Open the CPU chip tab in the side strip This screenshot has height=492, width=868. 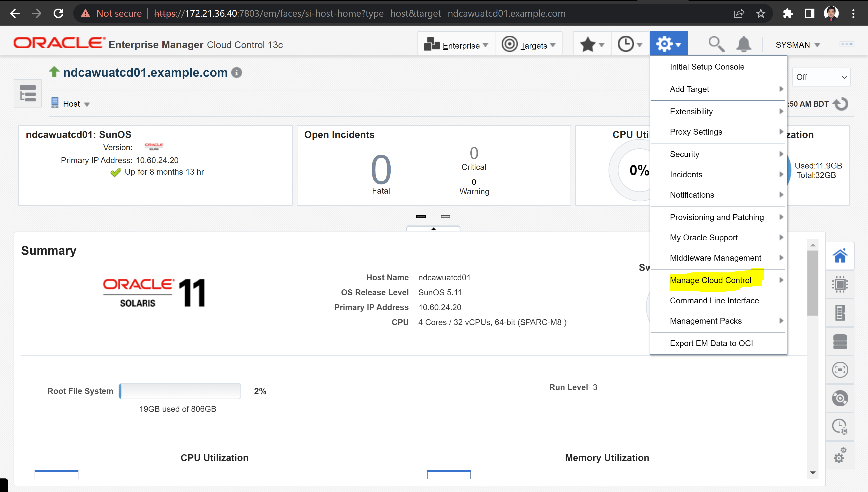pyautogui.click(x=840, y=284)
